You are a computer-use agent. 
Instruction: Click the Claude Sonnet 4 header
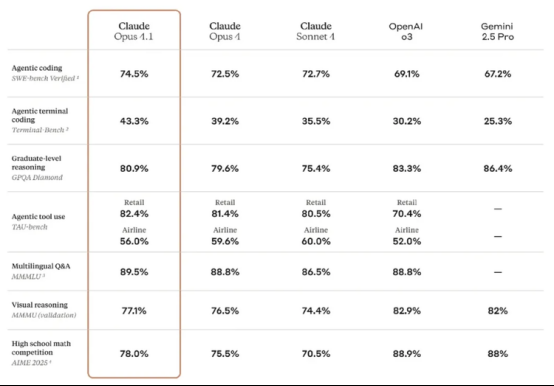[x=316, y=31]
